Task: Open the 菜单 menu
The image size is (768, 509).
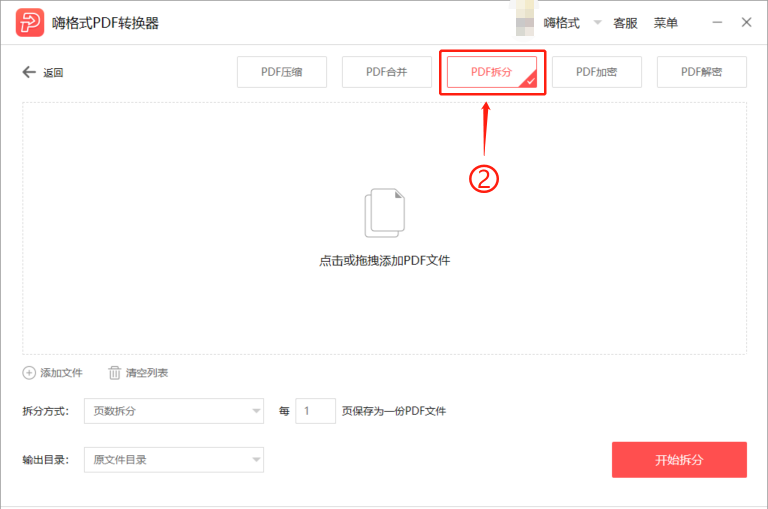Action: [x=666, y=23]
